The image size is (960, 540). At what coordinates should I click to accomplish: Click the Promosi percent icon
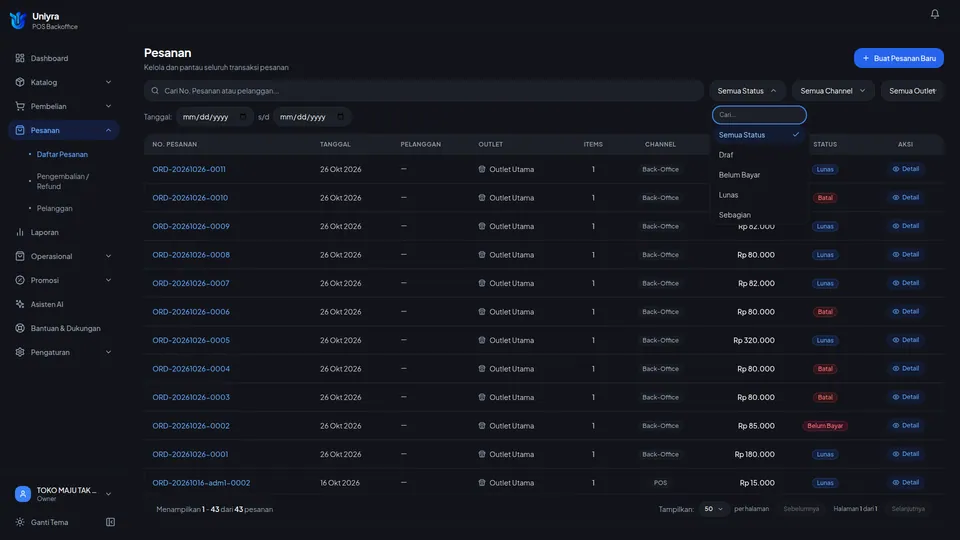(x=20, y=280)
